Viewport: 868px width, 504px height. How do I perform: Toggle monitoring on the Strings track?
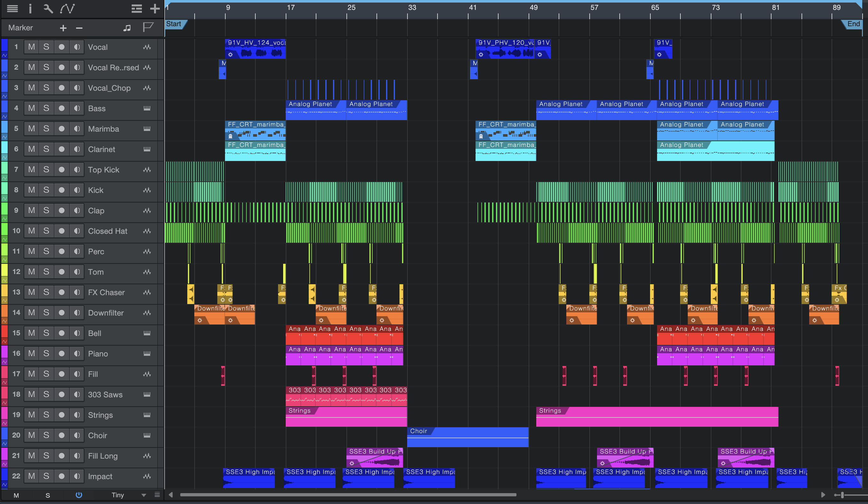coord(77,415)
